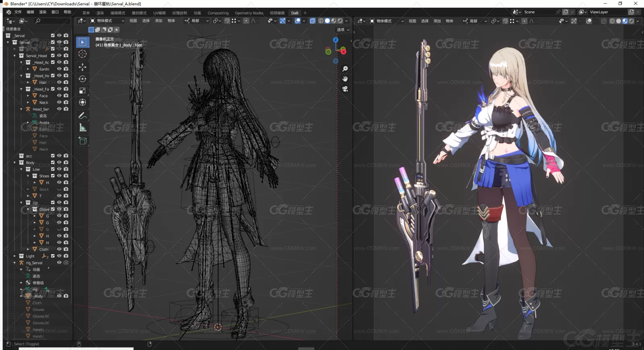This screenshot has height=350, width=644.
Task: Toggle visibility eye of Neck object
Action: click(59, 102)
